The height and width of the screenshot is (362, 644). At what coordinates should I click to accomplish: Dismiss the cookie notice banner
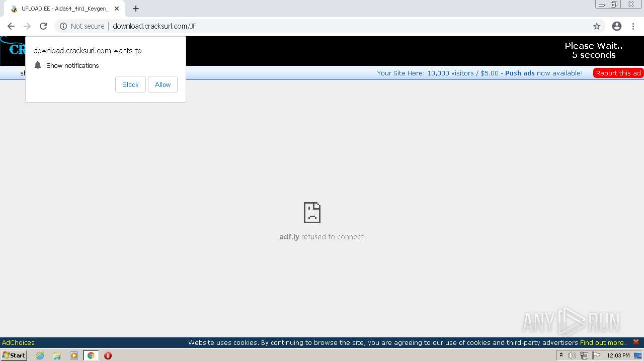point(636,342)
